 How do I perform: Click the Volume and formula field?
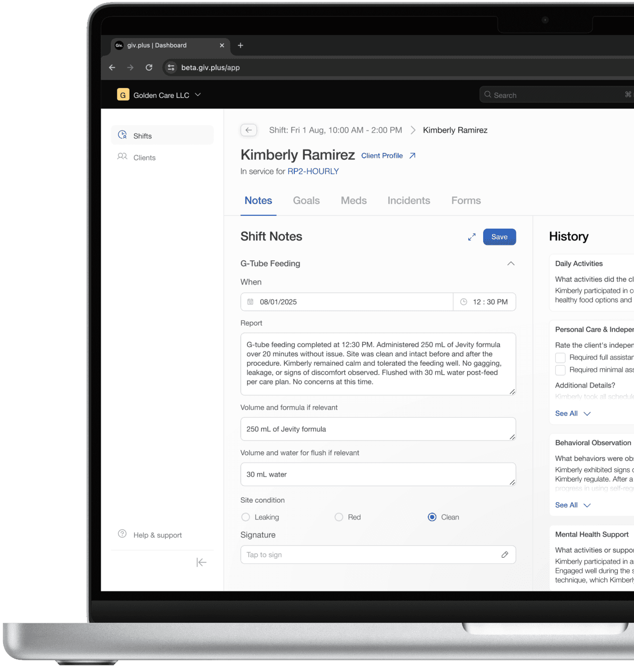point(378,429)
